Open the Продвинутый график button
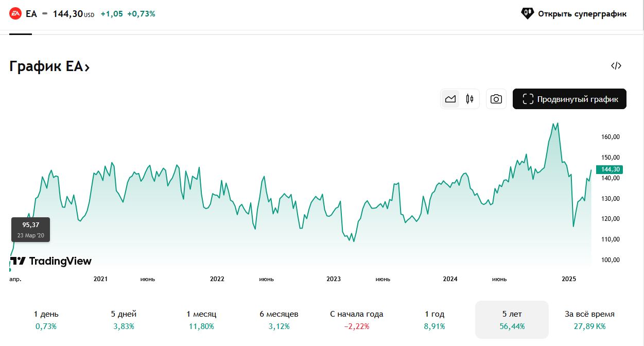 tap(569, 99)
